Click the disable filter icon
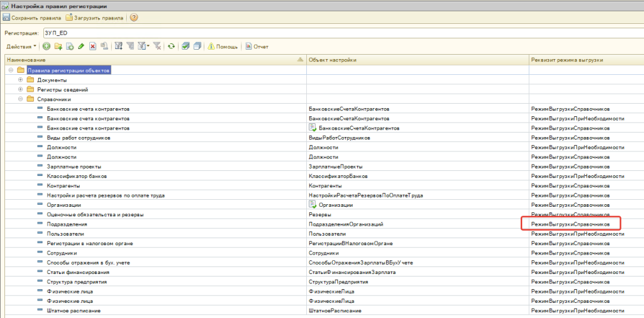 (157, 47)
